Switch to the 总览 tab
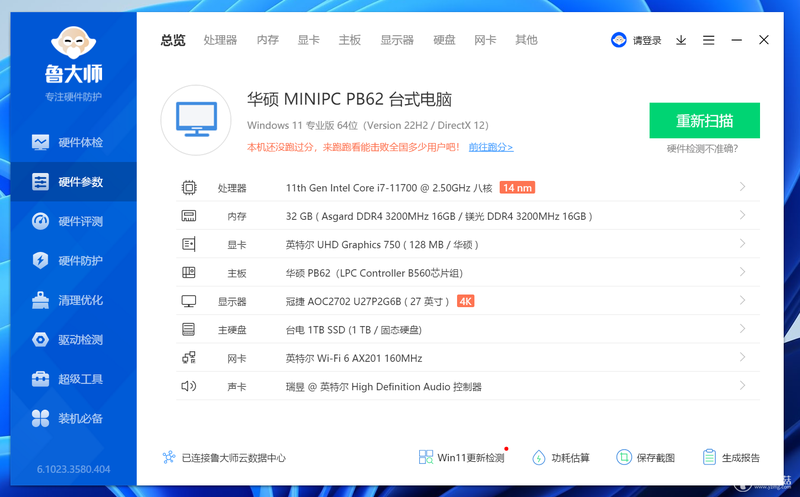Viewport: 800px width, 497px height. pyautogui.click(x=173, y=40)
